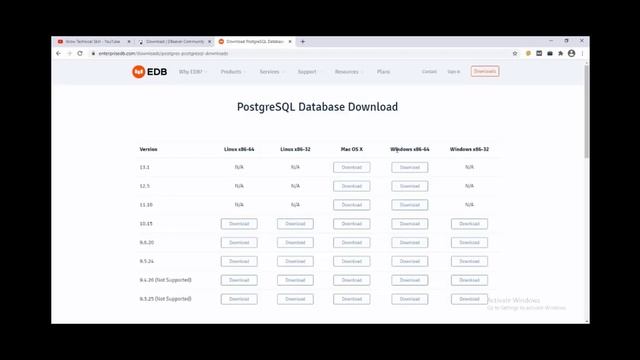This screenshot has width=640, height=360.
Task: Download version 11.10 for Mac OS X
Action: click(351, 205)
